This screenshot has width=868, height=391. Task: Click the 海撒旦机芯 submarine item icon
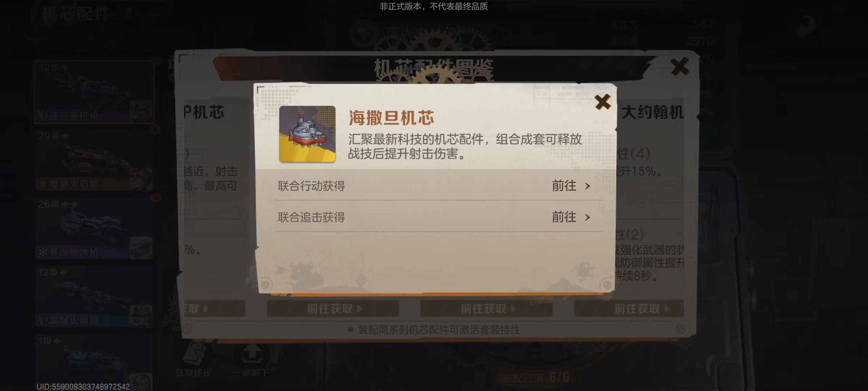tap(307, 134)
